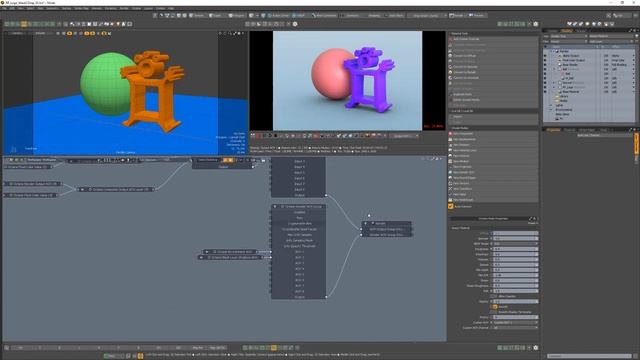The height and width of the screenshot is (360, 640).
Task: Toggle the Smooth Shadow Terminator checkbox
Action: pos(494,312)
